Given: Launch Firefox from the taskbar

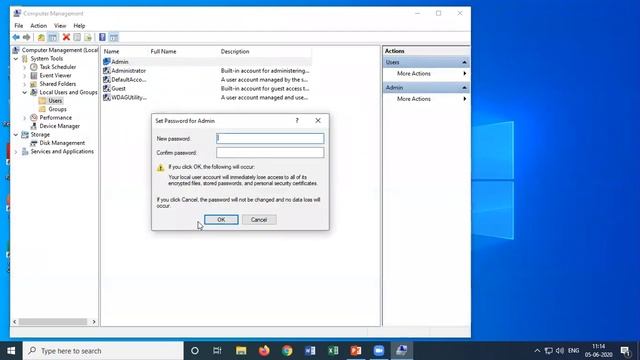Looking at the screenshot, I should click(264, 351).
